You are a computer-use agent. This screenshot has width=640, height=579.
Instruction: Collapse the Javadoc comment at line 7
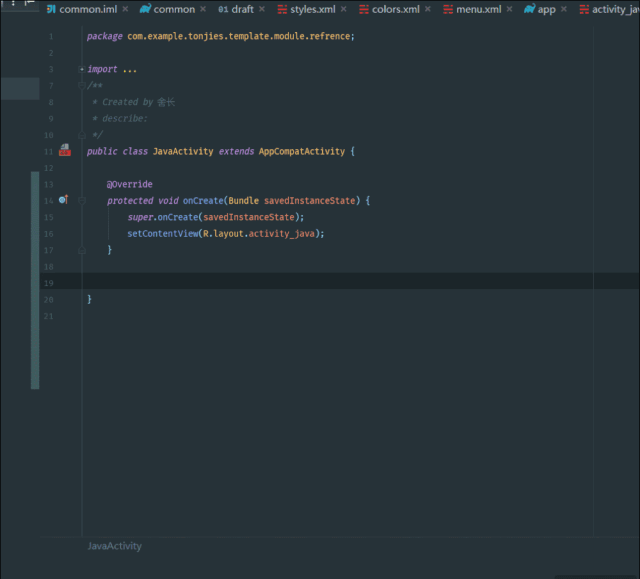pyautogui.click(x=82, y=85)
